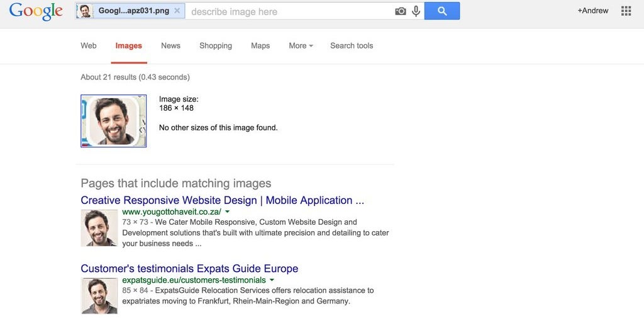Remove the uploaded image chip with X

[177, 11]
